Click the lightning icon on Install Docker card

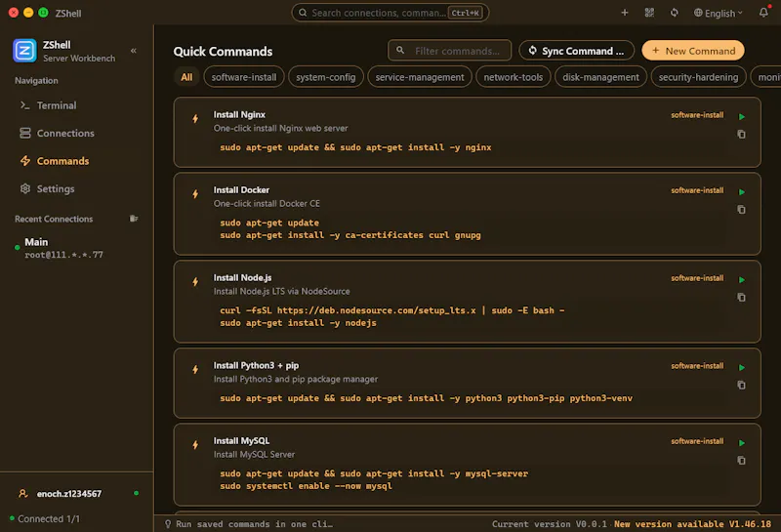tap(195, 194)
